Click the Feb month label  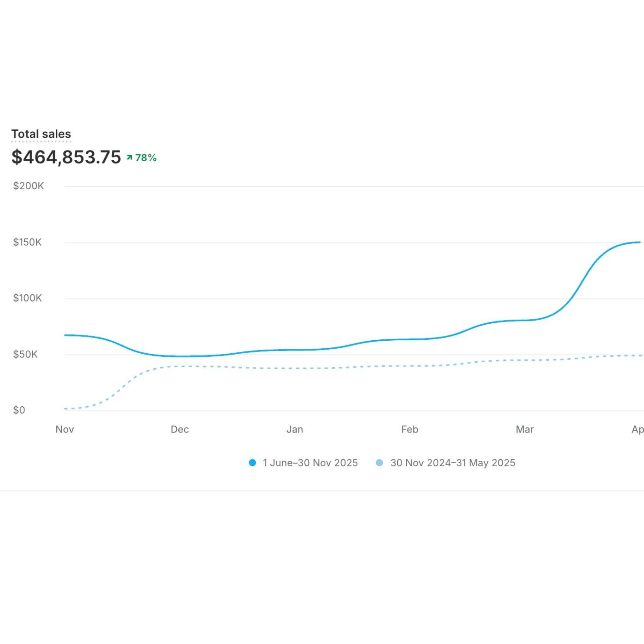pos(410,429)
